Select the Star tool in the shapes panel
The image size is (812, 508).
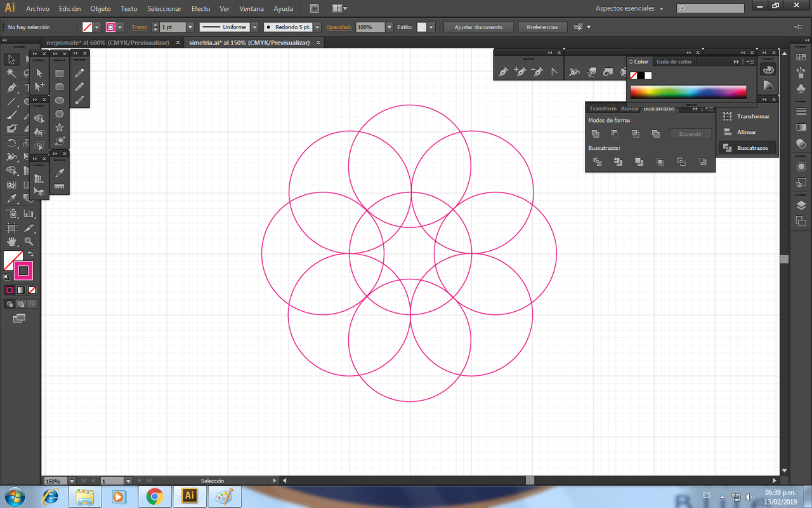59,128
